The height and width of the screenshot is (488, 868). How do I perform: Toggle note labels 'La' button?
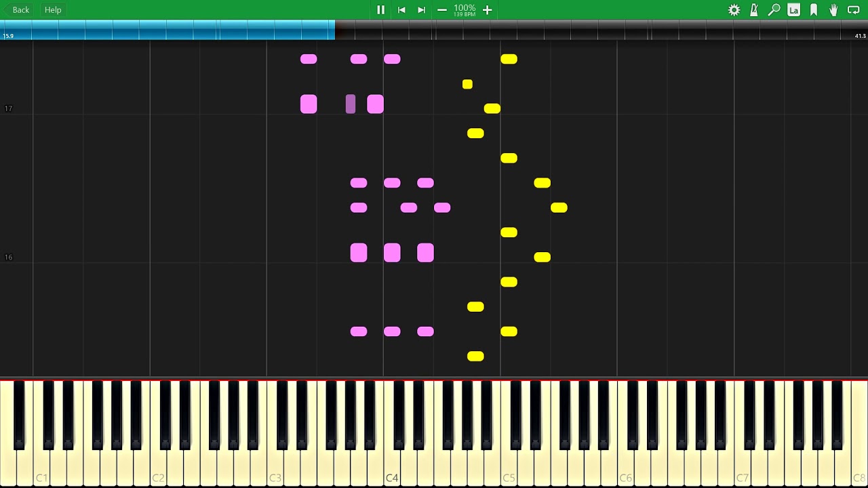click(x=793, y=9)
